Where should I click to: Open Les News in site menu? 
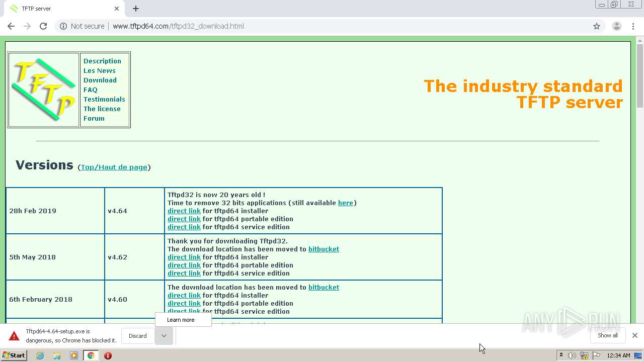[x=100, y=70]
